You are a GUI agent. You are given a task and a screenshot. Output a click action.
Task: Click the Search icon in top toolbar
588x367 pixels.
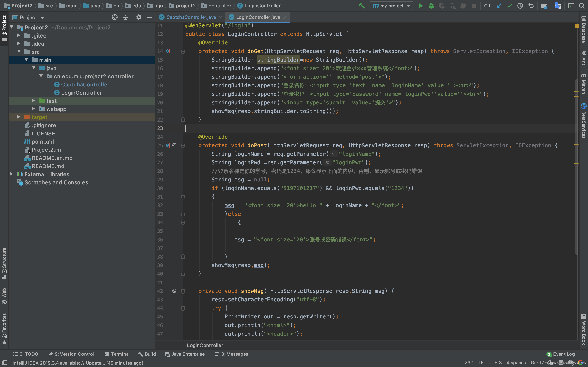tap(582, 6)
